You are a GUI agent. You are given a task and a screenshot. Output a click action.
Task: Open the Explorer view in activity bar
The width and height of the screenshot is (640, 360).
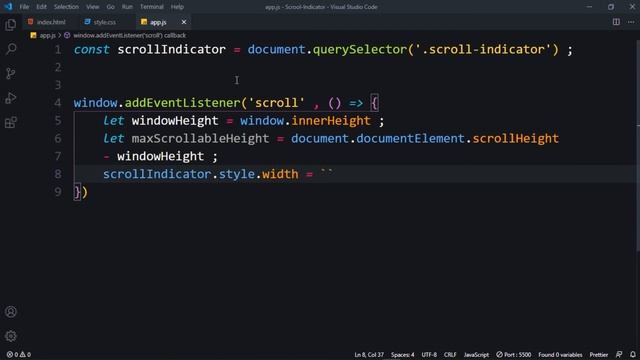point(11,25)
